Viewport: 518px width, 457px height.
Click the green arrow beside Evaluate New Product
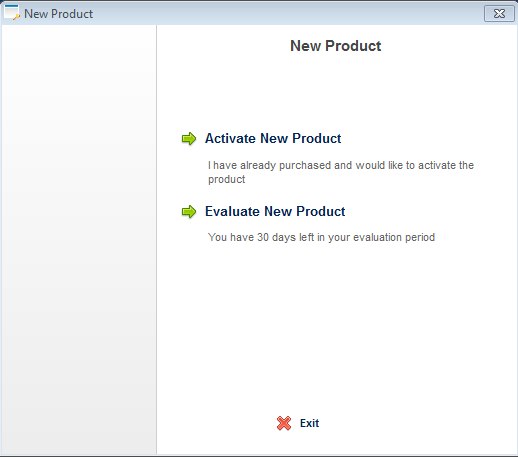coord(189,212)
